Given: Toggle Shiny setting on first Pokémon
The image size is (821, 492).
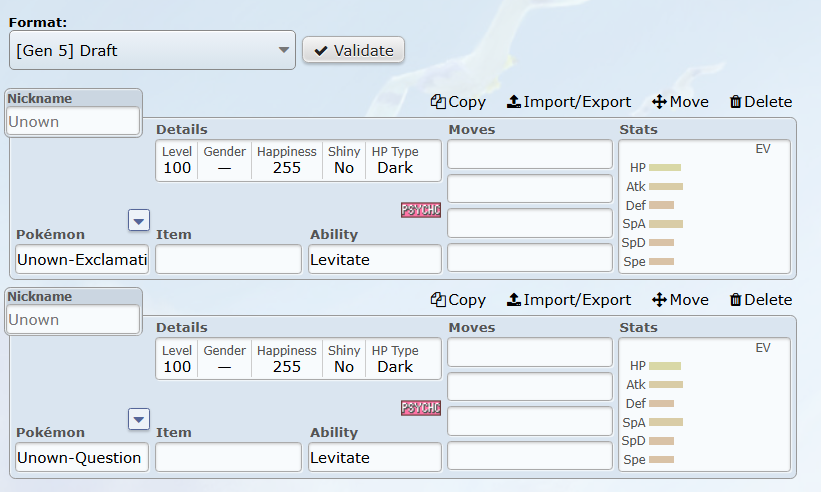Looking at the screenshot, I should (x=344, y=161).
